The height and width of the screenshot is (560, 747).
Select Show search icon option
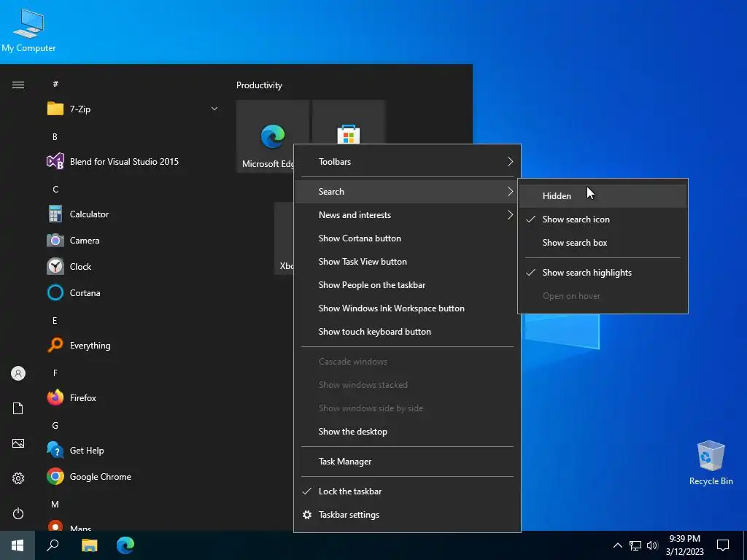pos(603,219)
